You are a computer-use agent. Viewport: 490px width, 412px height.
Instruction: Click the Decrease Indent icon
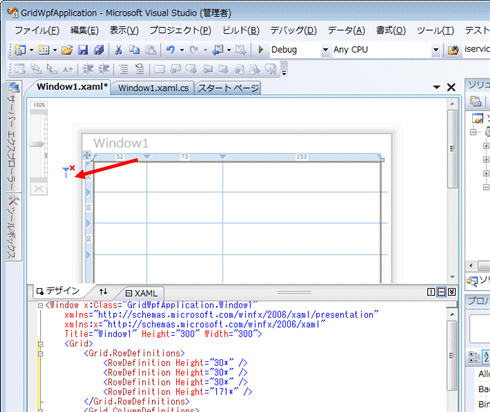(x=88, y=69)
